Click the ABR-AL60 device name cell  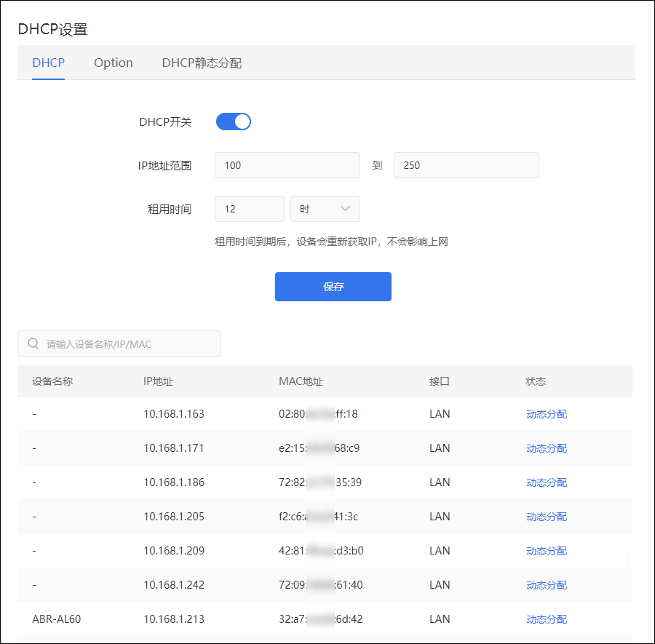click(57, 619)
